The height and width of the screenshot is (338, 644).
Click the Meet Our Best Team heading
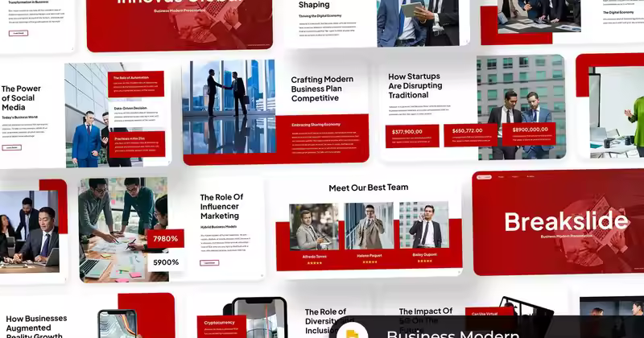[x=369, y=188]
